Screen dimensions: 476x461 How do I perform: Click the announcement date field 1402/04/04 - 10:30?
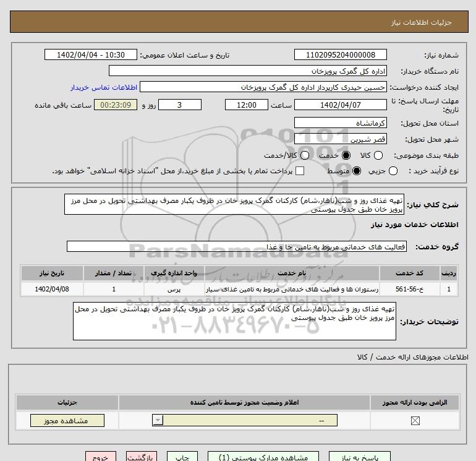(91, 54)
